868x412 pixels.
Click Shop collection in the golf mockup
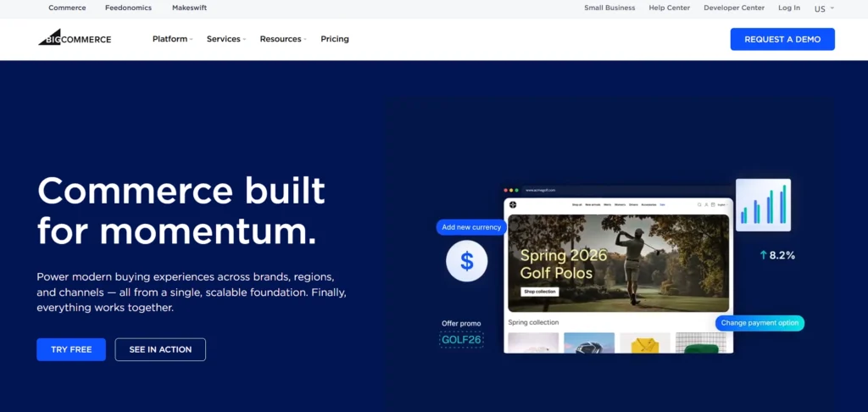coord(540,292)
